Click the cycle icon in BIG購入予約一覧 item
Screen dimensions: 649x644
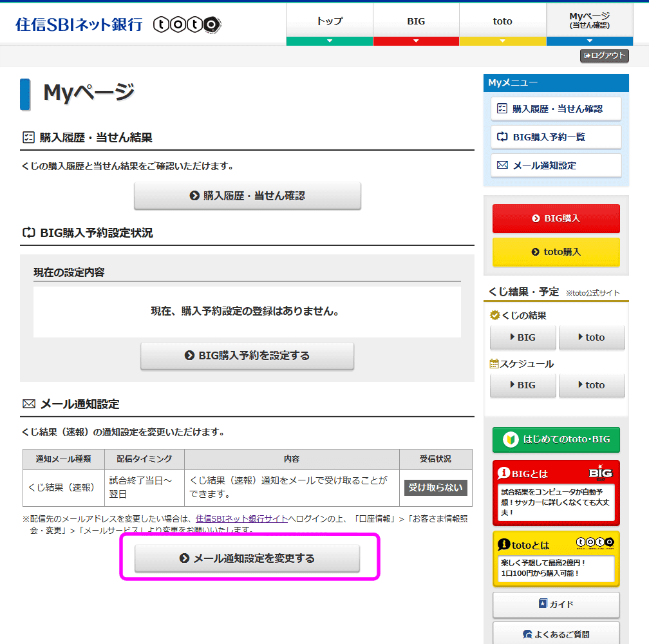click(x=502, y=137)
